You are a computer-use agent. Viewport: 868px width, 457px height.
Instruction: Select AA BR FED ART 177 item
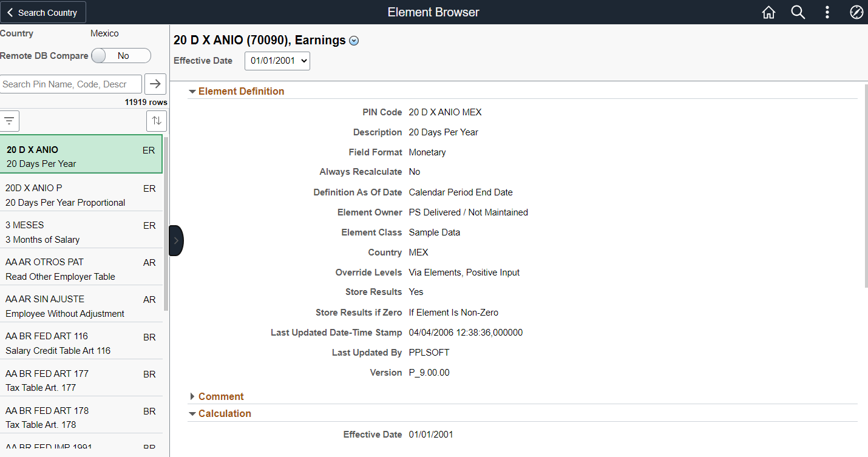[81, 380]
